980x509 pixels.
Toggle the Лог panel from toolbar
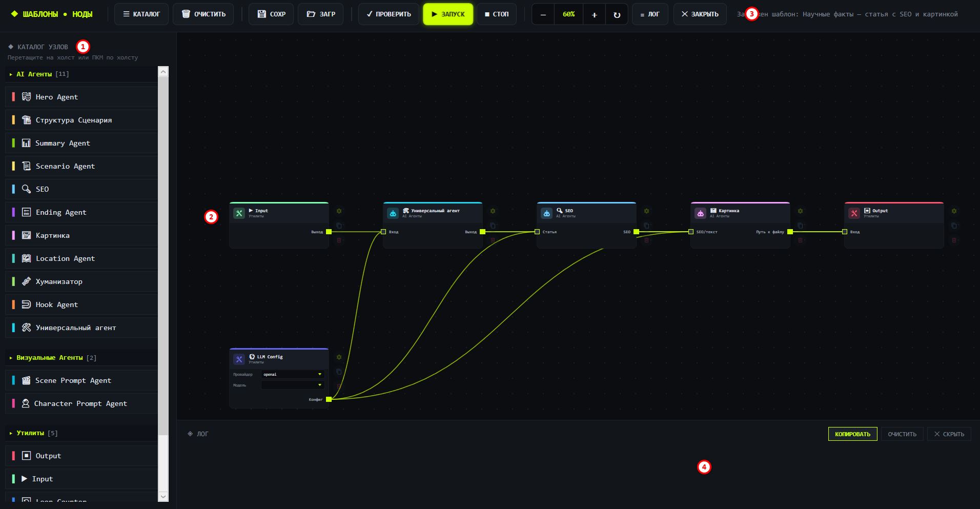click(650, 14)
